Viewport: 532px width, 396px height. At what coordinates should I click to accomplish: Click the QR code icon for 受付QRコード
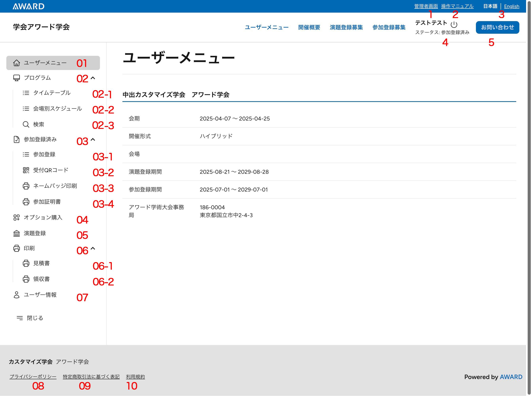coord(26,170)
